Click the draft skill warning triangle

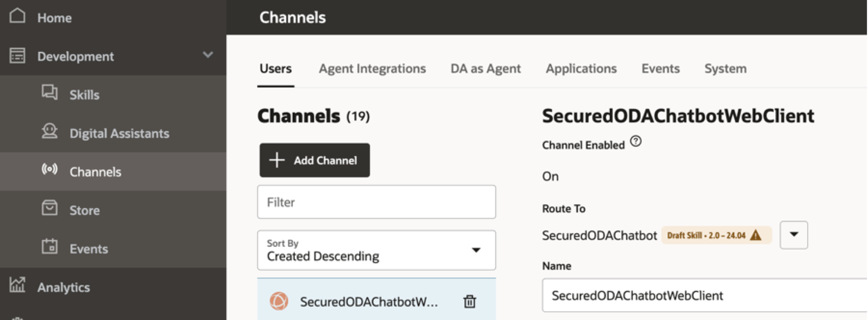[756, 235]
